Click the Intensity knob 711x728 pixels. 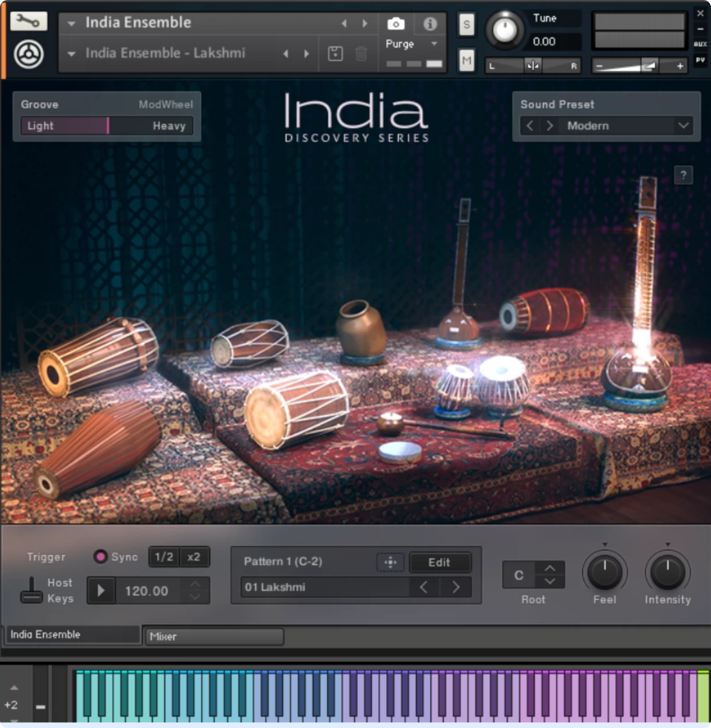[667, 572]
